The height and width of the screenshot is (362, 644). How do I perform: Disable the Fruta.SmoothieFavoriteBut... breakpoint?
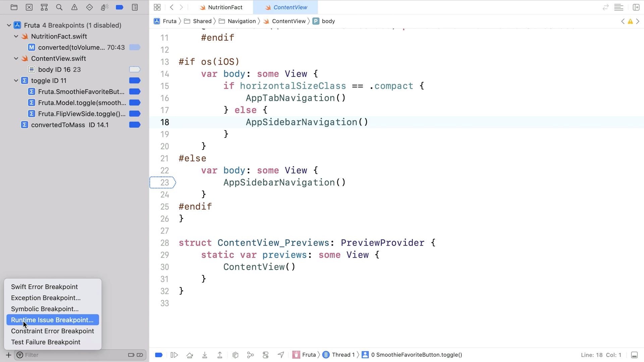click(x=135, y=92)
